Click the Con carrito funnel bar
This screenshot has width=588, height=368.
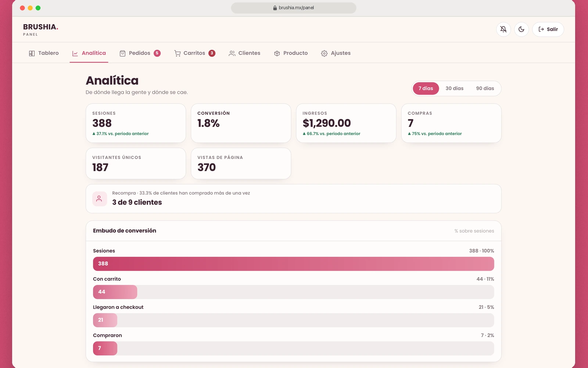[294, 292]
